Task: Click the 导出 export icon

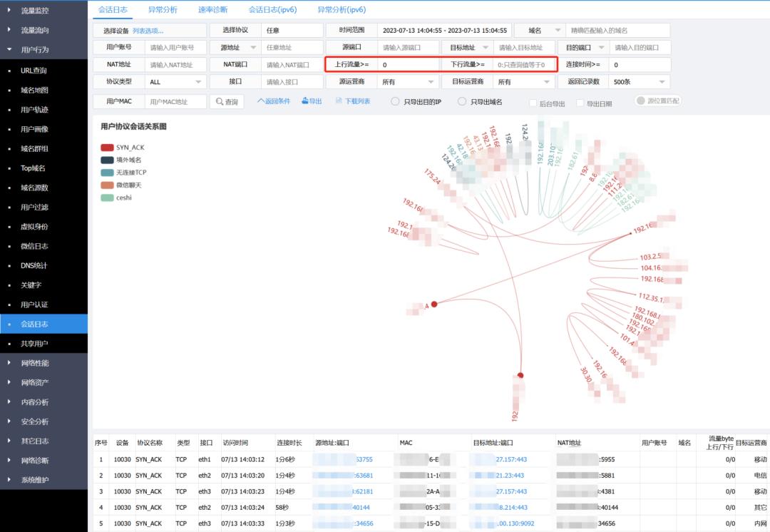Action: [x=305, y=101]
